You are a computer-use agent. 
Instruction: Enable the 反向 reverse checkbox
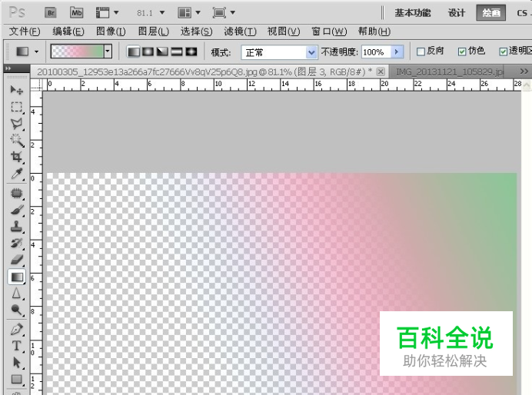421,51
